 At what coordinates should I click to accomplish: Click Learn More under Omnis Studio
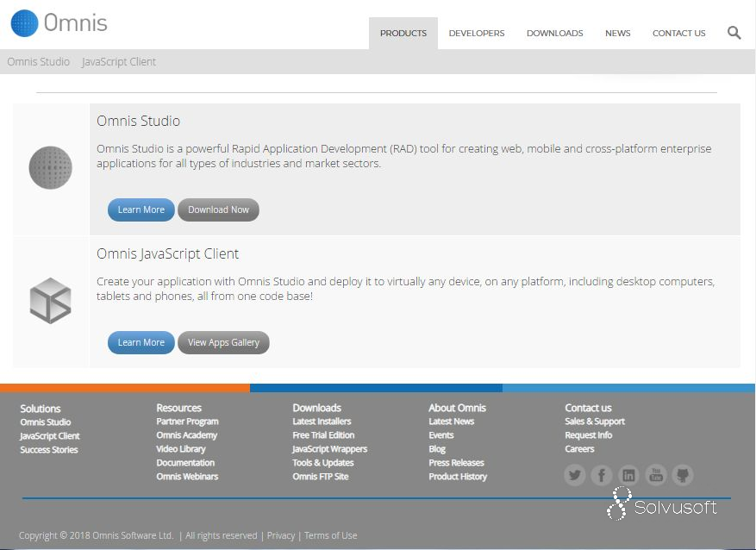(141, 209)
